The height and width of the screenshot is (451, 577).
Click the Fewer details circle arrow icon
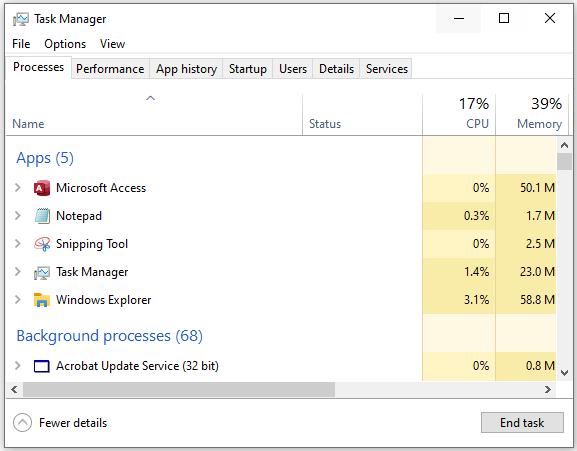[22, 423]
